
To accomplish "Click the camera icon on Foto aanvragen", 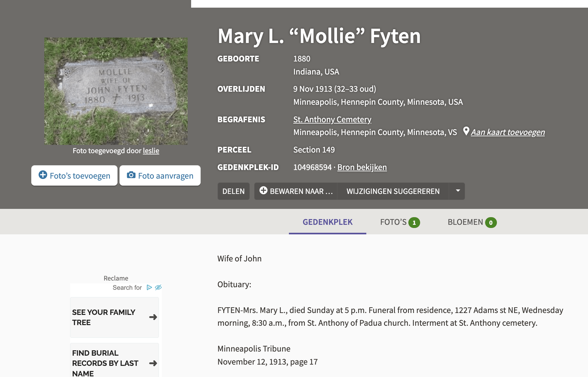I will (x=131, y=175).
